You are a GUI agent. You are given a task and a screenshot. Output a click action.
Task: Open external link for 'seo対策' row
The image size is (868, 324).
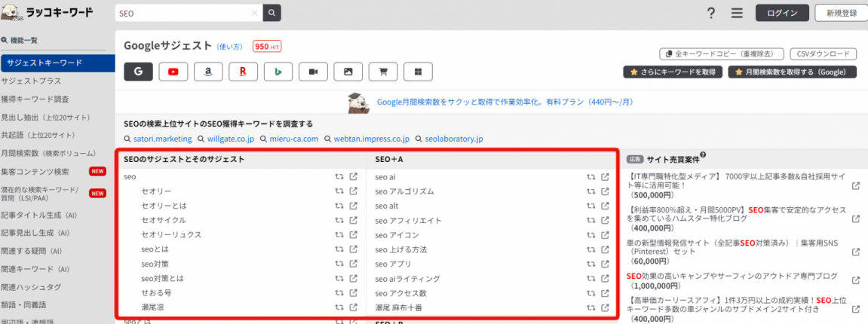(x=353, y=264)
